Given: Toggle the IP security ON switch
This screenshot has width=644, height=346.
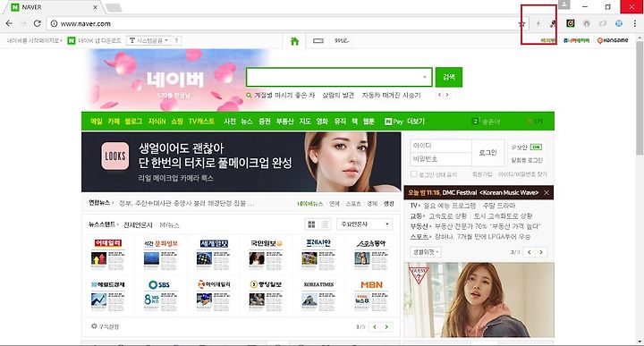Looking at the screenshot, I should [x=536, y=147].
